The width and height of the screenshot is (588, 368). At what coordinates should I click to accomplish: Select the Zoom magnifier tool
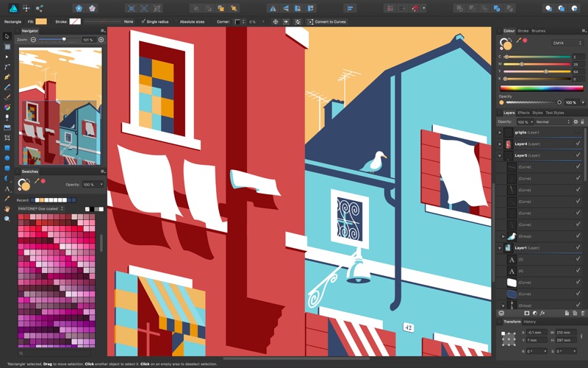tap(7, 219)
